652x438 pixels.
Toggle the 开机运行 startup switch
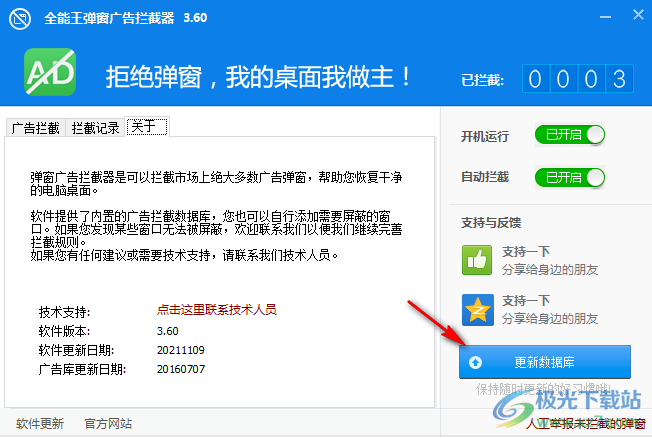point(569,135)
